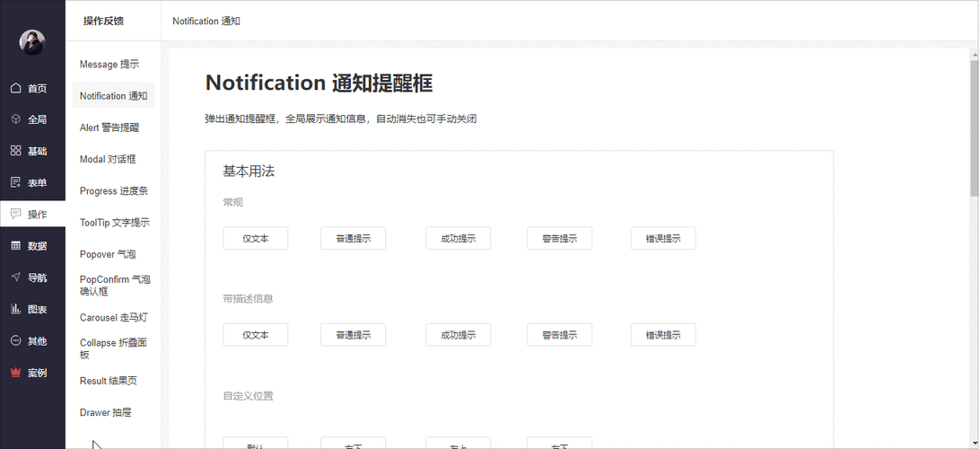Click the ellipsis icon beside 其他
The image size is (980, 449).
click(16, 341)
